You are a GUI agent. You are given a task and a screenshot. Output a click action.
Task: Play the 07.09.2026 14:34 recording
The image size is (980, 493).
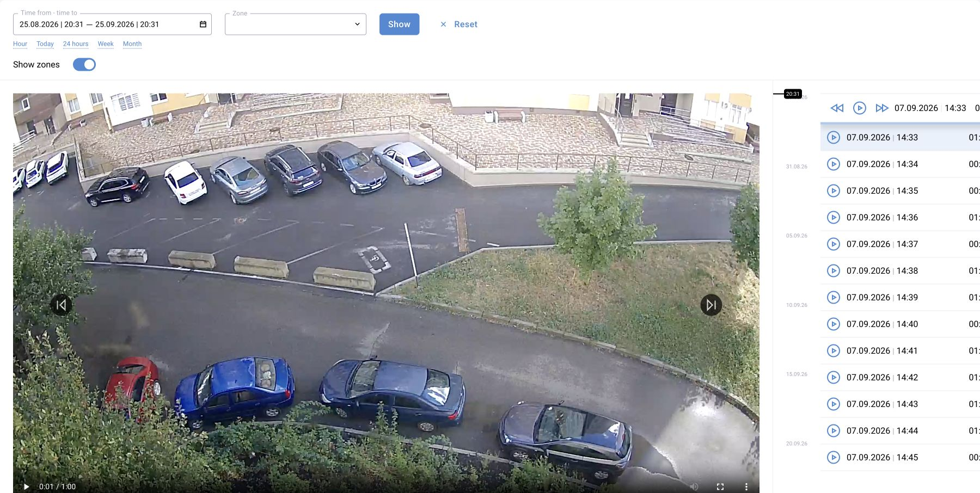834,164
